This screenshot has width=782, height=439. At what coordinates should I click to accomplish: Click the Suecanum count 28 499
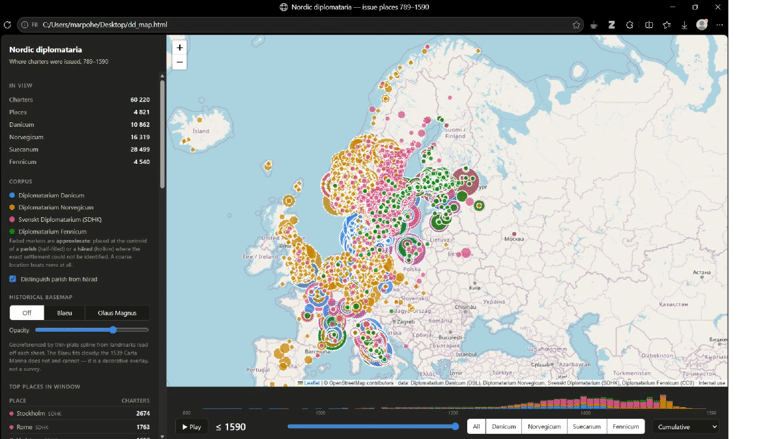point(140,150)
